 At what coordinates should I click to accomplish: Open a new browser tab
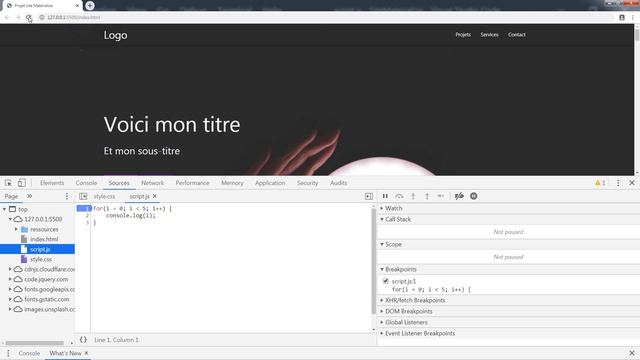(x=90, y=6)
